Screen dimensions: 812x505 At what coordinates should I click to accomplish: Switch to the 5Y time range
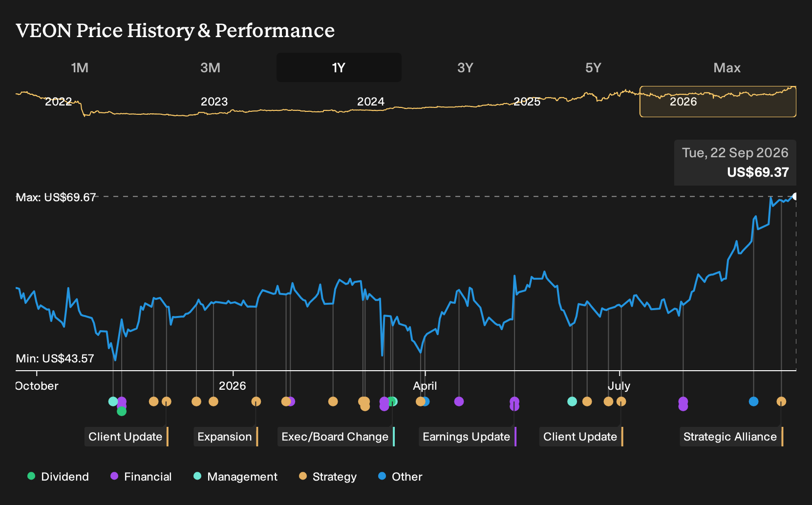[593, 67]
